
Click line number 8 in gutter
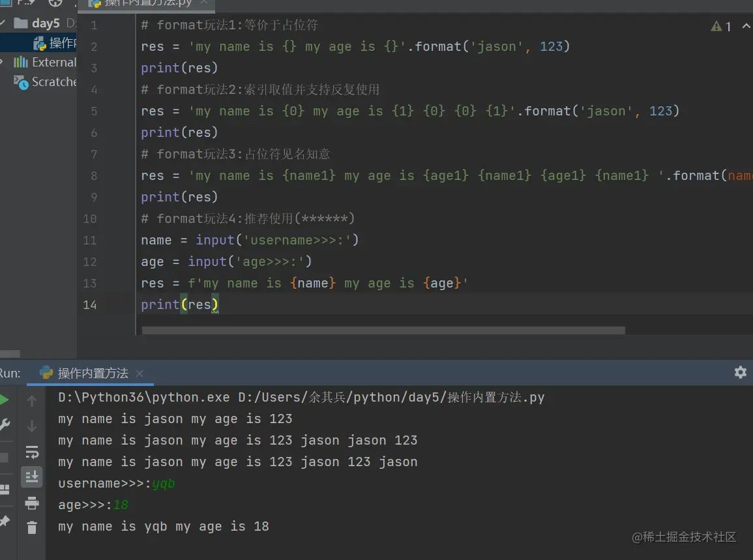point(94,176)
